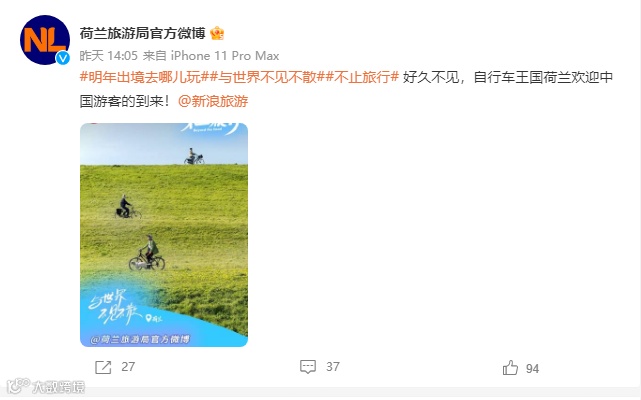
Task: Open 荷兰旅游局官方微博 account name
Action: coord(142,33)
